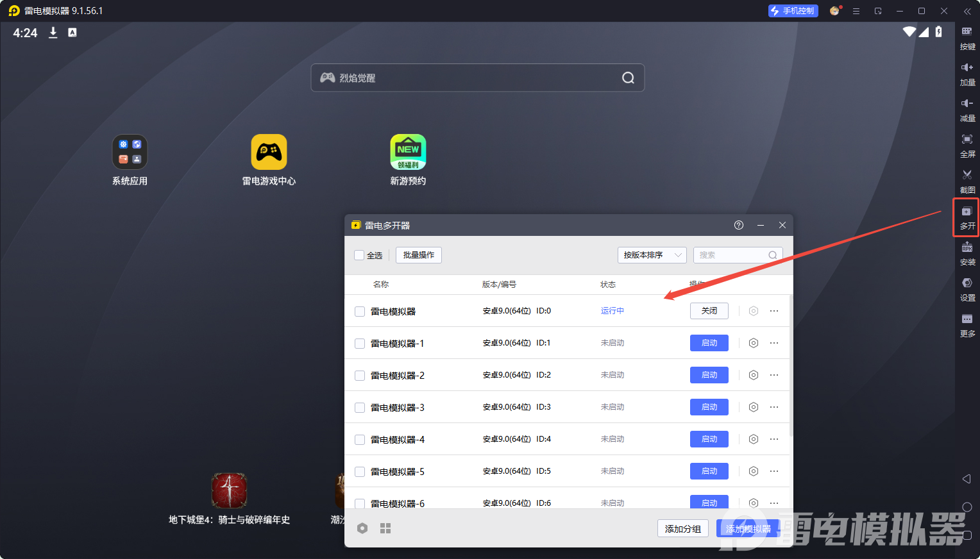
Task: Open the 新游预约 app
Action: 408,160
